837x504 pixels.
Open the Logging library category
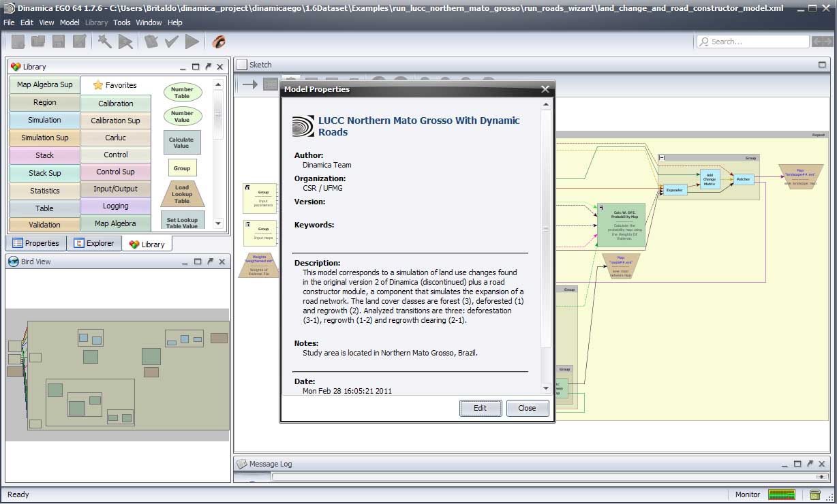(x=116, y=206)
